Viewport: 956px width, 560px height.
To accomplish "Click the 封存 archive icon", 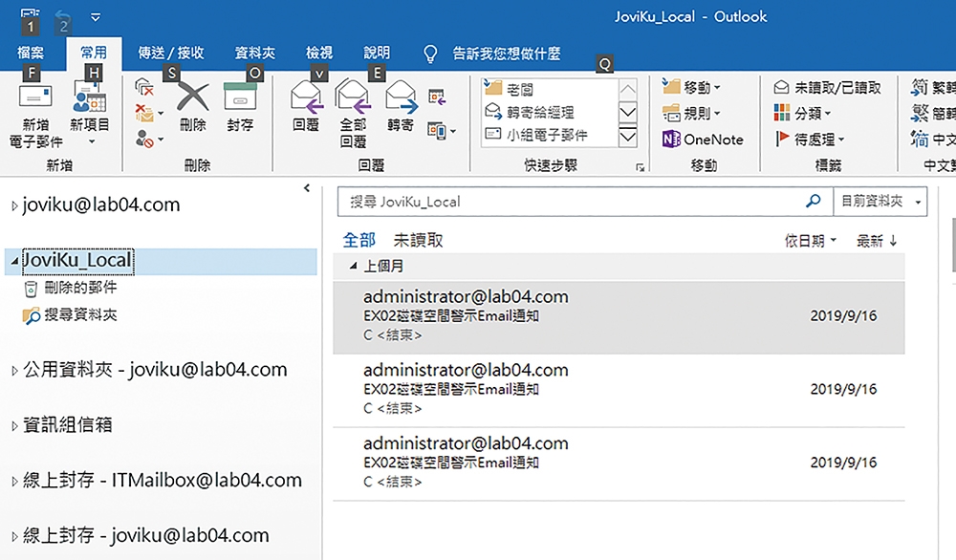I will click(240, 97).
